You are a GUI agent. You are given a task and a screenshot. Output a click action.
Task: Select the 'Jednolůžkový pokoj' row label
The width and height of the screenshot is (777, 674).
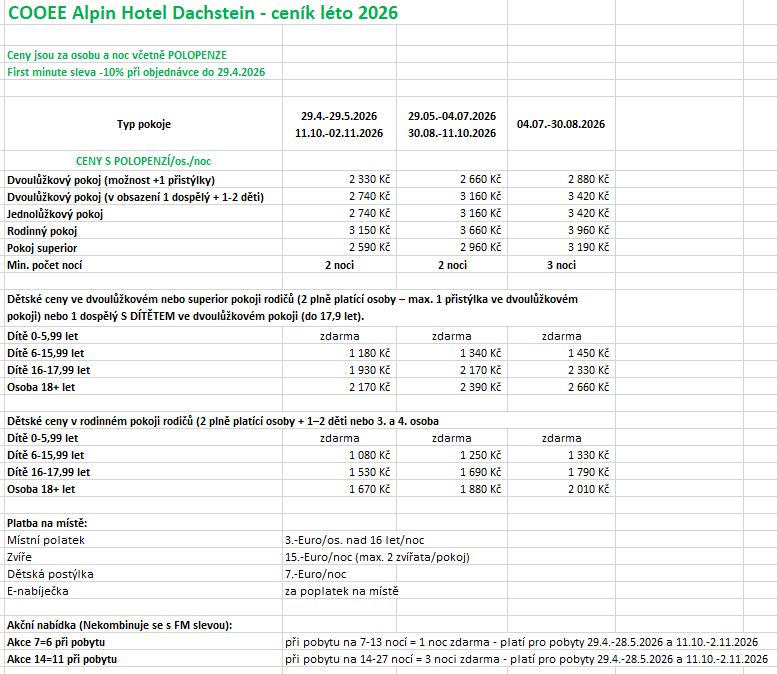[55, 213]
